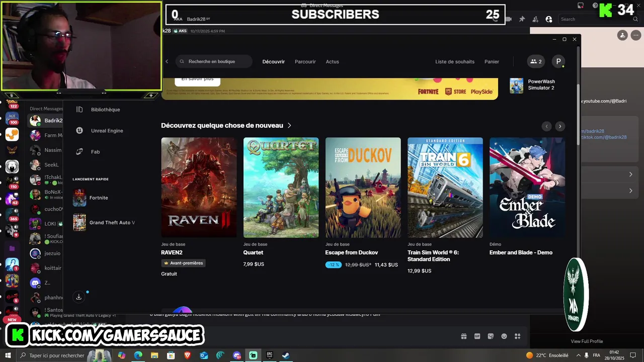Open the Discord emoji picker
Image resolution: width=644 pixels, height=362 pixels.
(x=504, y=336)
